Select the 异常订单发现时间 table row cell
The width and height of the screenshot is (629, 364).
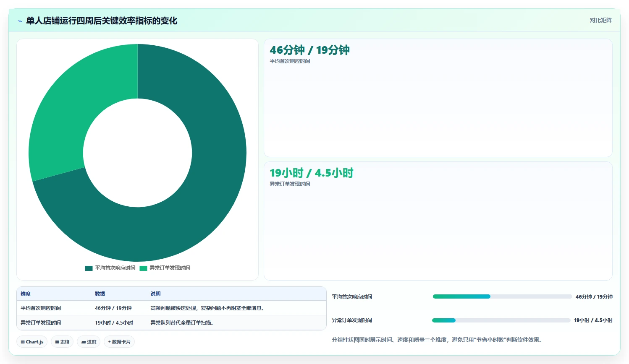pos(41,323)
